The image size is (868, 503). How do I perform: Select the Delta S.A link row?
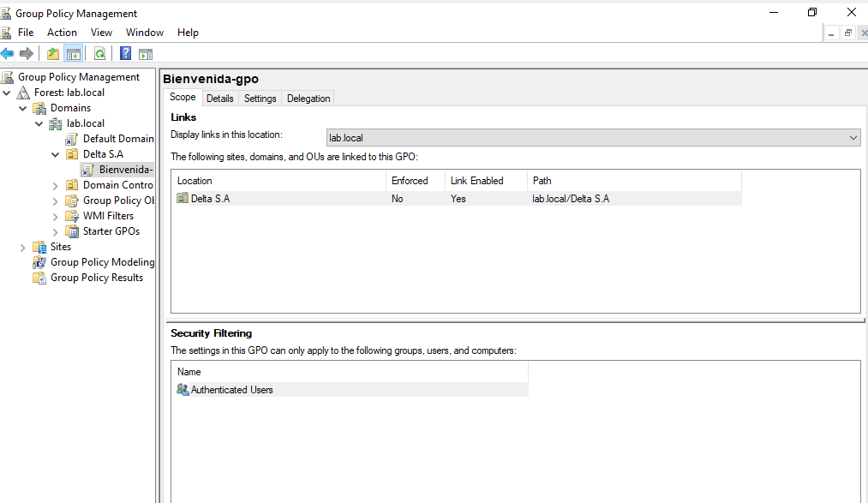click(x=210, y=199)
